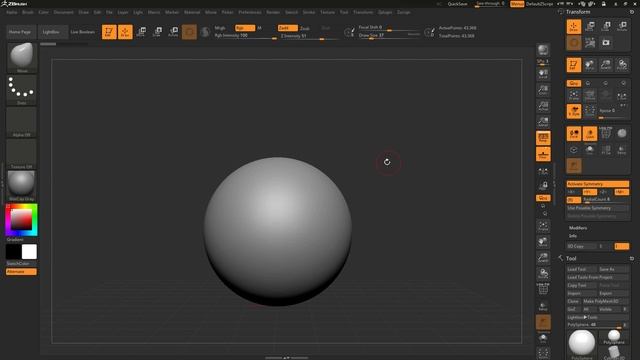
Task: Activate Edit mode on the top shelf
Action: [x=109, y=32]
